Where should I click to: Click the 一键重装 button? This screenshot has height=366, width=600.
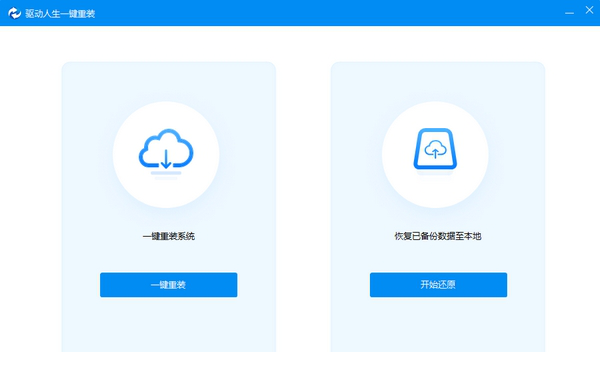(169, 285)
